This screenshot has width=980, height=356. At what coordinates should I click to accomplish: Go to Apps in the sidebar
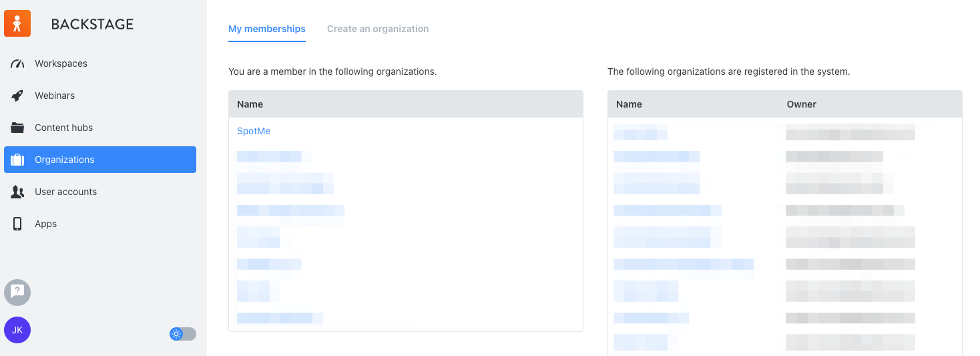point(100,224)
